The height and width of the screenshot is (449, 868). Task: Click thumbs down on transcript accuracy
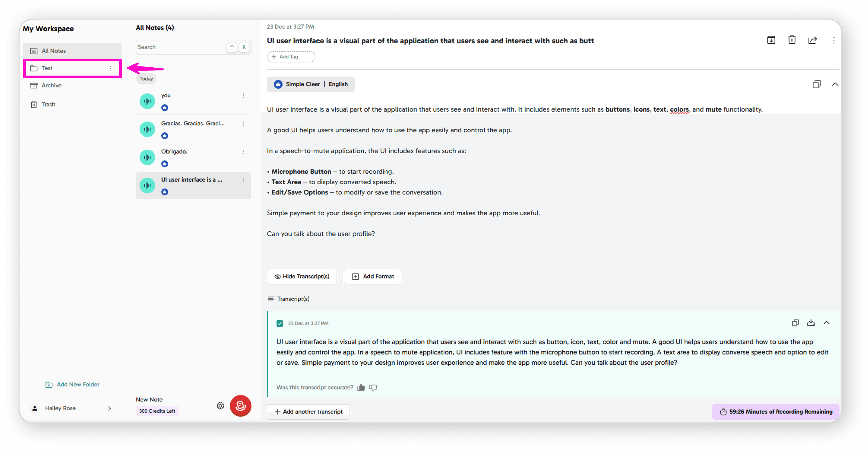click(373, 388)
